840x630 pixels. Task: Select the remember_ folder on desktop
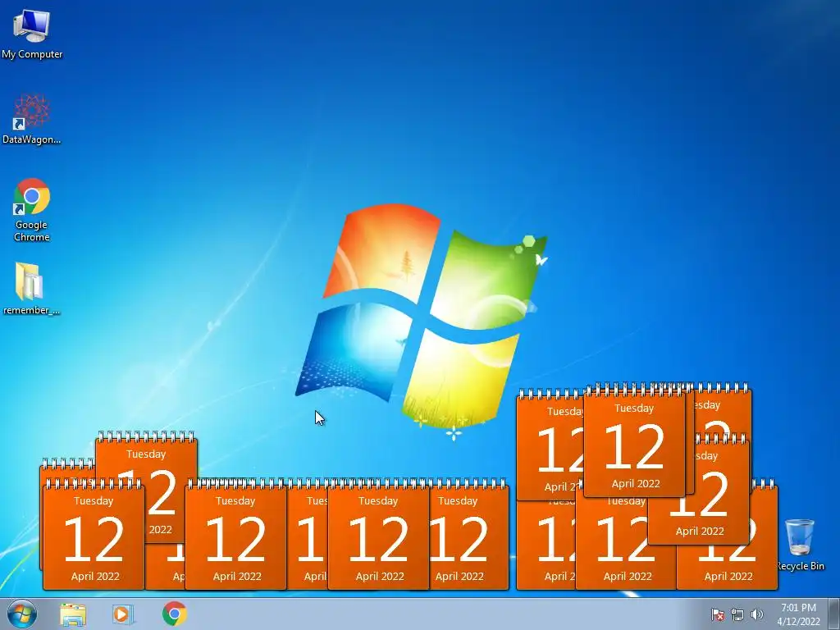(x=31, y=288)
